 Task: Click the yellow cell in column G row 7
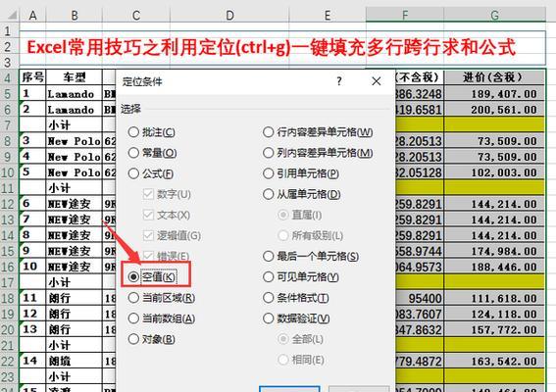tap(494, 125)
